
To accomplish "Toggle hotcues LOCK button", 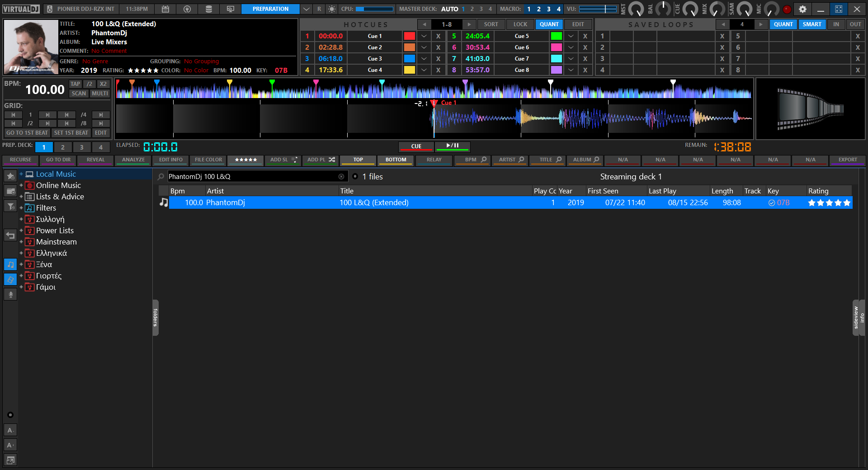I will tap(520, 24).
